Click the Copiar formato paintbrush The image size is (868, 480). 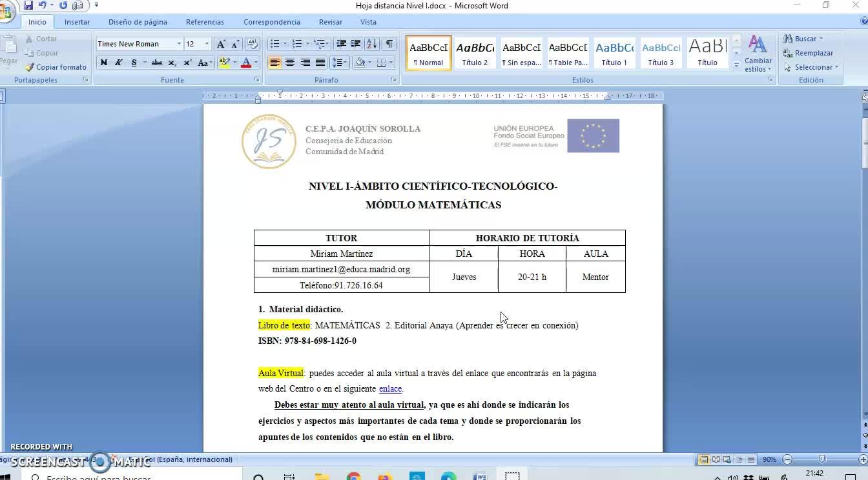(56, 67)
